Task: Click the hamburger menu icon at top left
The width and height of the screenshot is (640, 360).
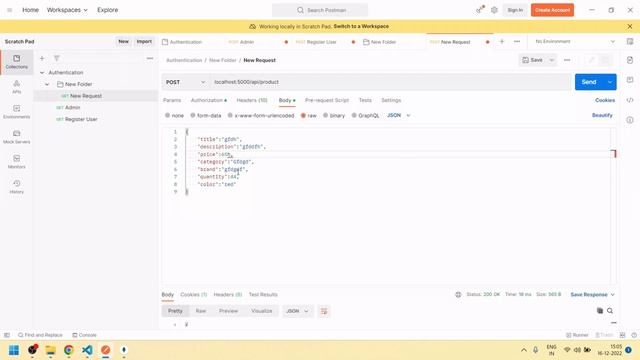Action: click(9, 10)
